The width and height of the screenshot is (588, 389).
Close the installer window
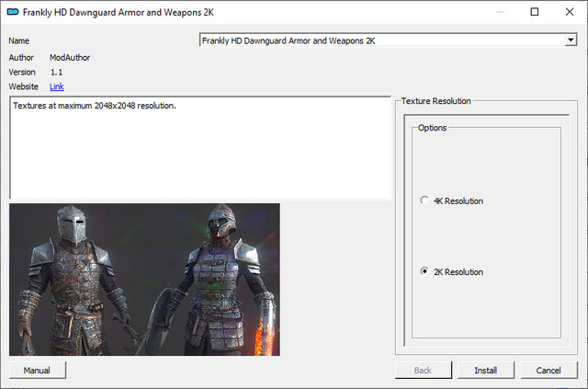[x=570, y=12]
